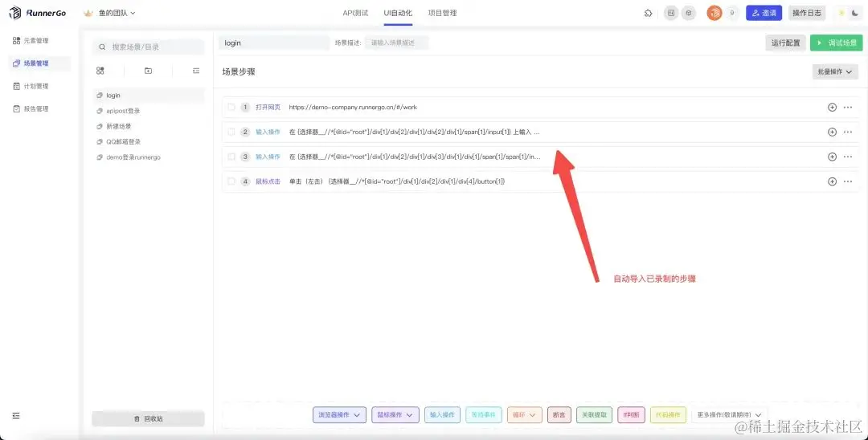Add a 关联提取 step
Screen dimensions: 868x440
[x=594, y=415]
